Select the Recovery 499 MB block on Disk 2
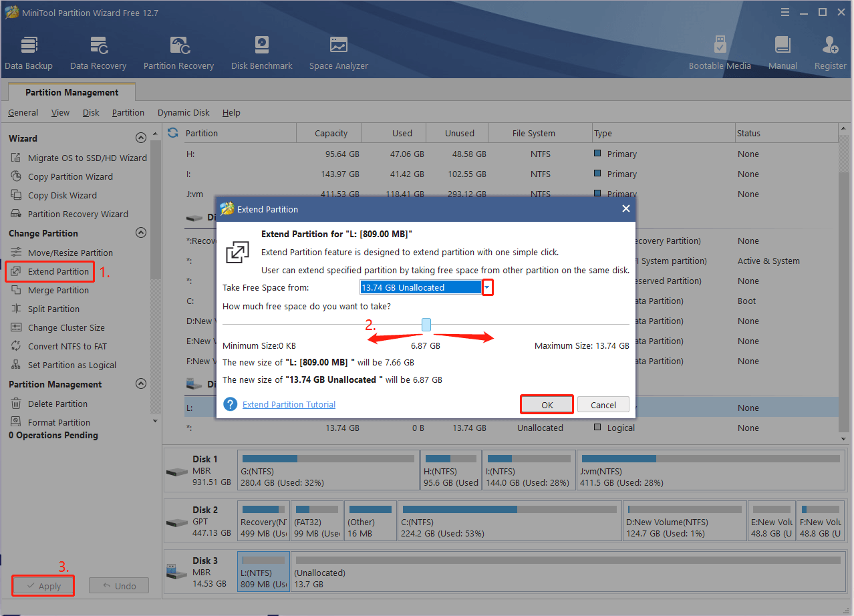 click(x=264, y=521)
